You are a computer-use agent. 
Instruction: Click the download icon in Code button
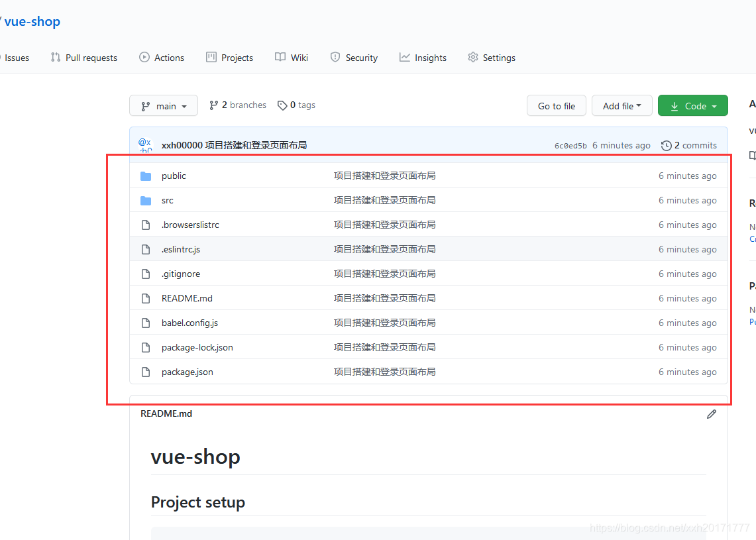675,106
